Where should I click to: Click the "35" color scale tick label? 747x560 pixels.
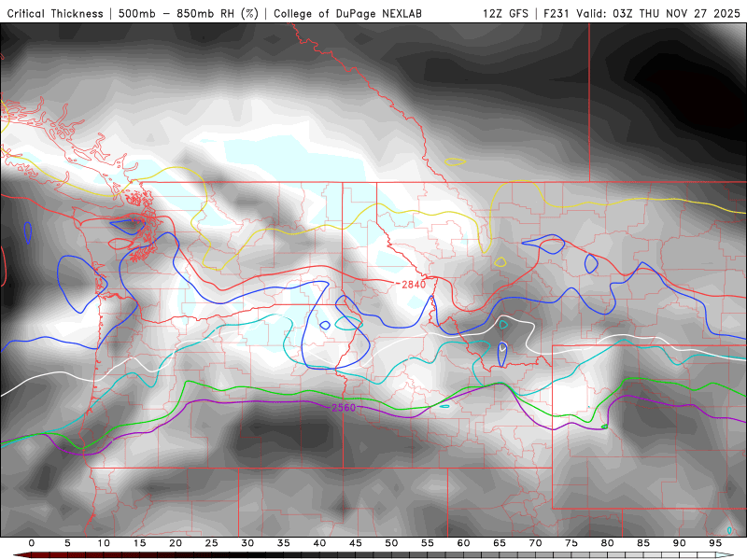pyautogui.click(x=284, y=543)
